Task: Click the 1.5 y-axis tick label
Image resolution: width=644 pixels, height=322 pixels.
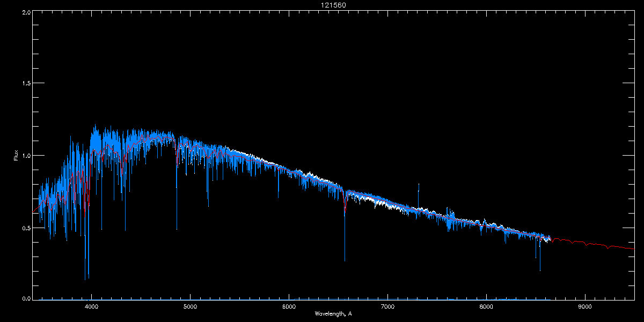Action: click(25, 83)
